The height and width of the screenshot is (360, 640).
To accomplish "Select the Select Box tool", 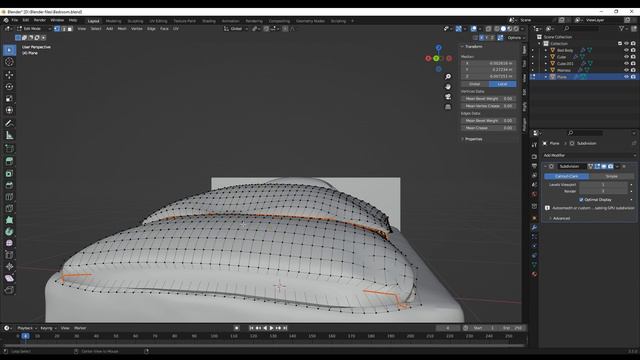I will tap(9, 50).
